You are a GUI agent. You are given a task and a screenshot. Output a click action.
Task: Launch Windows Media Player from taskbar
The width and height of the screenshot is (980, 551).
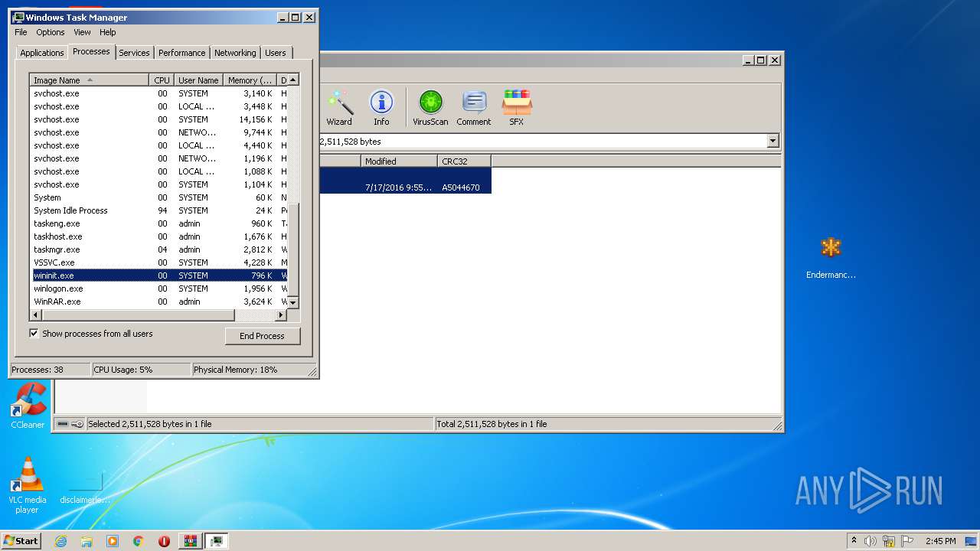[x=113, y=541]
